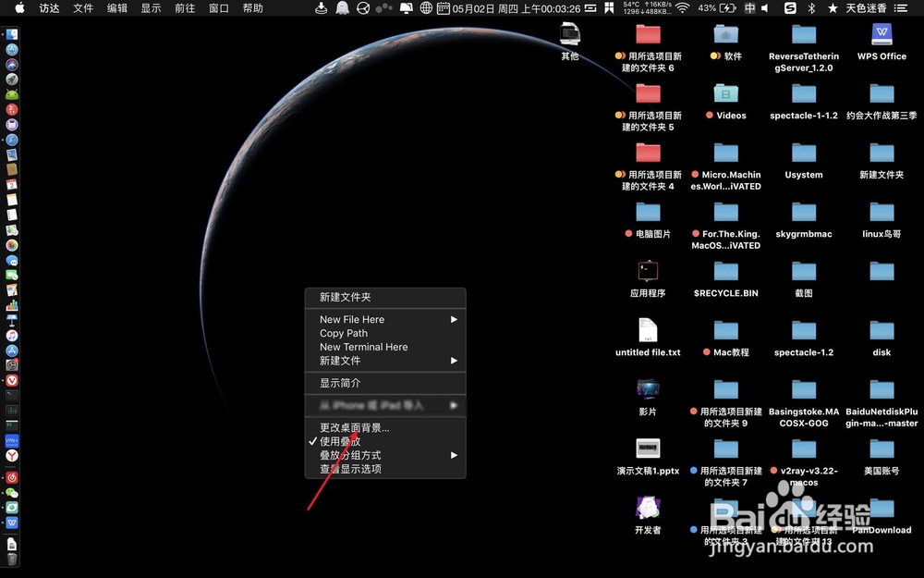Click the network speed indicator in menu bar
Screen dimensions: 924x578
656,8
